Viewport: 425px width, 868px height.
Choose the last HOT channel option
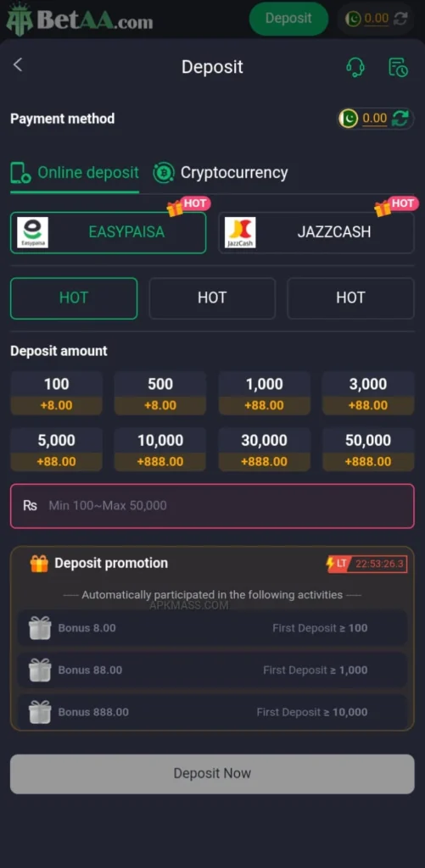(x=350, y=298)
